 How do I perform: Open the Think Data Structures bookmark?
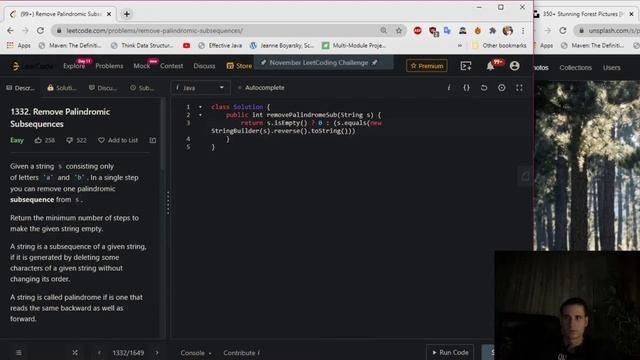click(142, 46)
